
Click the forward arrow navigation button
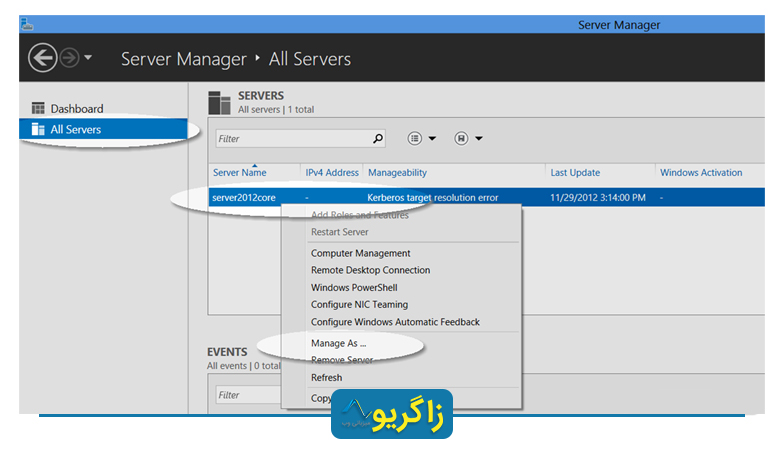click(x=69, y=58)
